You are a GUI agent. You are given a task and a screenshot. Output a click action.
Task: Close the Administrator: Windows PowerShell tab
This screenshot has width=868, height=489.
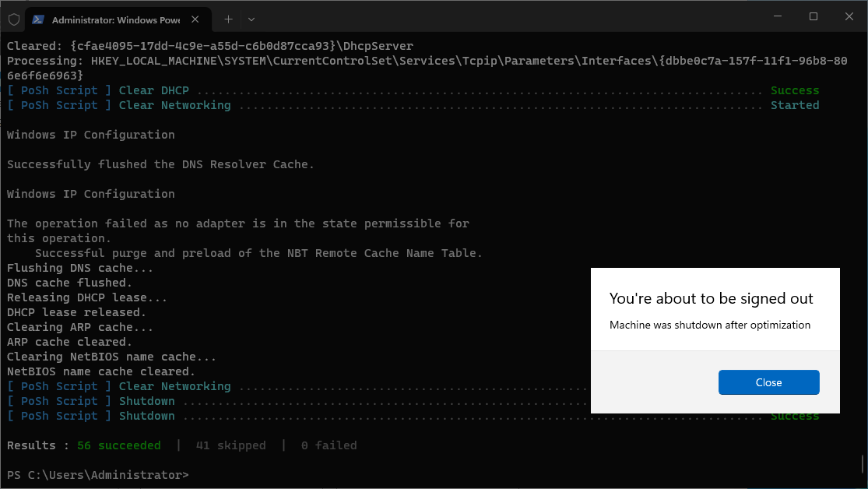195,19
